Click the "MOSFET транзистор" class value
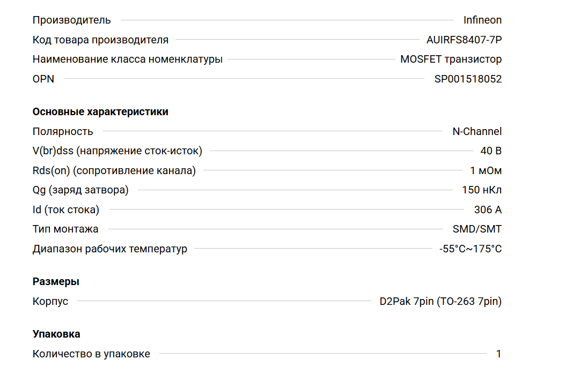Screen dimensions: 588x374 pyautogui.click(x=451, y=59)
